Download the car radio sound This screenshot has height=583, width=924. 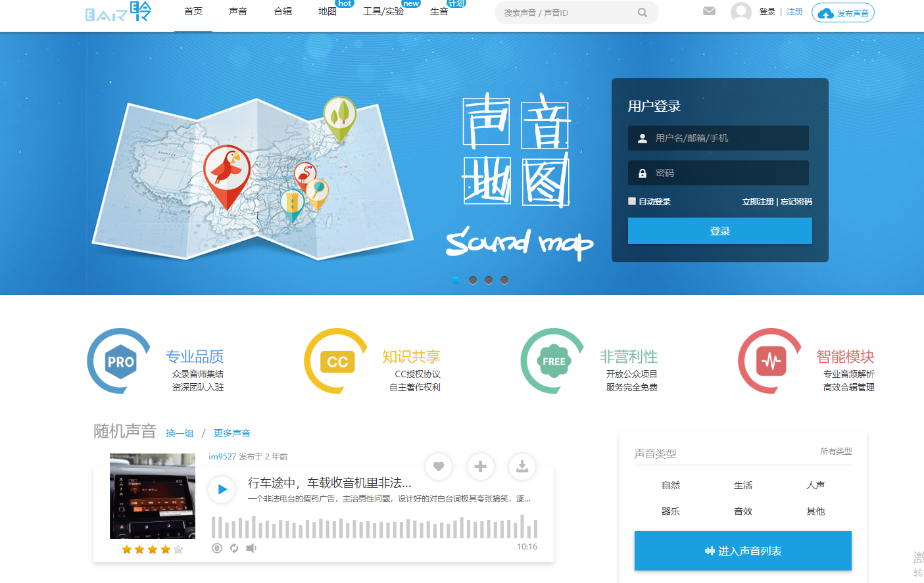point(522,467)
